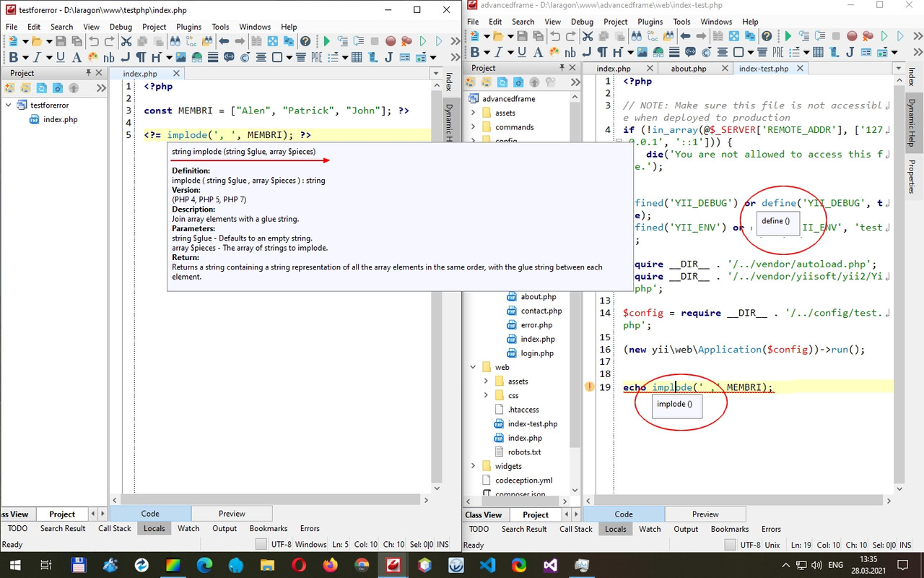Collapse web folder in advancedframe tree

point(474,367)
